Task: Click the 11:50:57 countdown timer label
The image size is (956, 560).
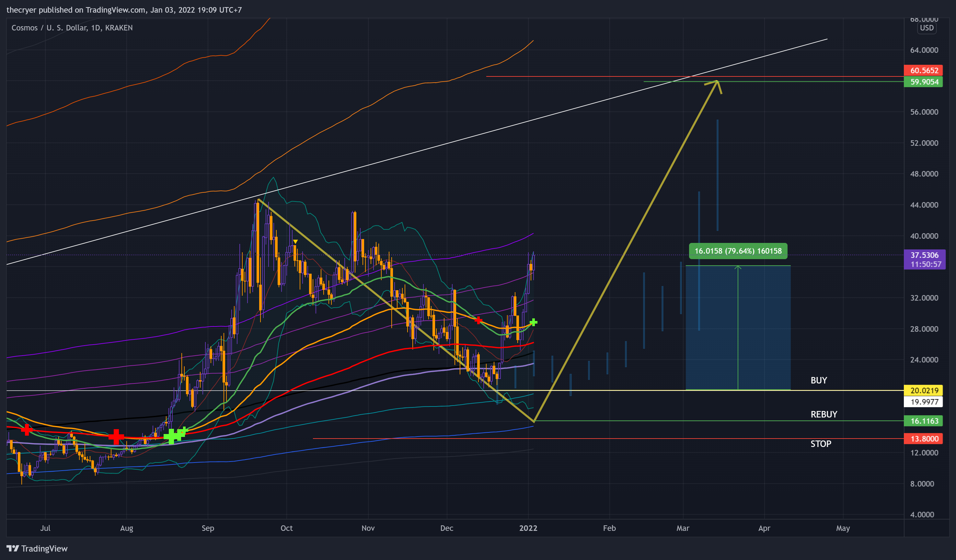Action: pos(926,264)
